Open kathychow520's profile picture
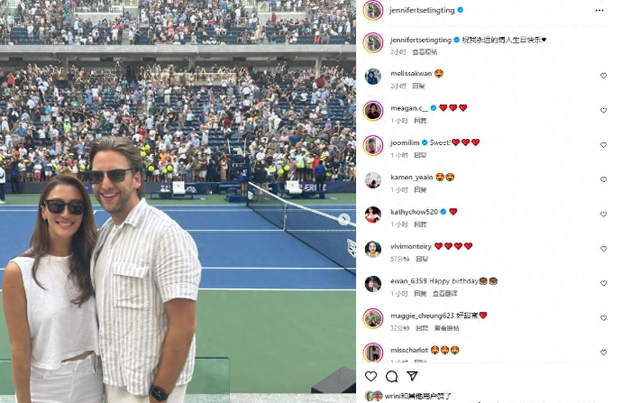640x403 pixels. point(373,215)
